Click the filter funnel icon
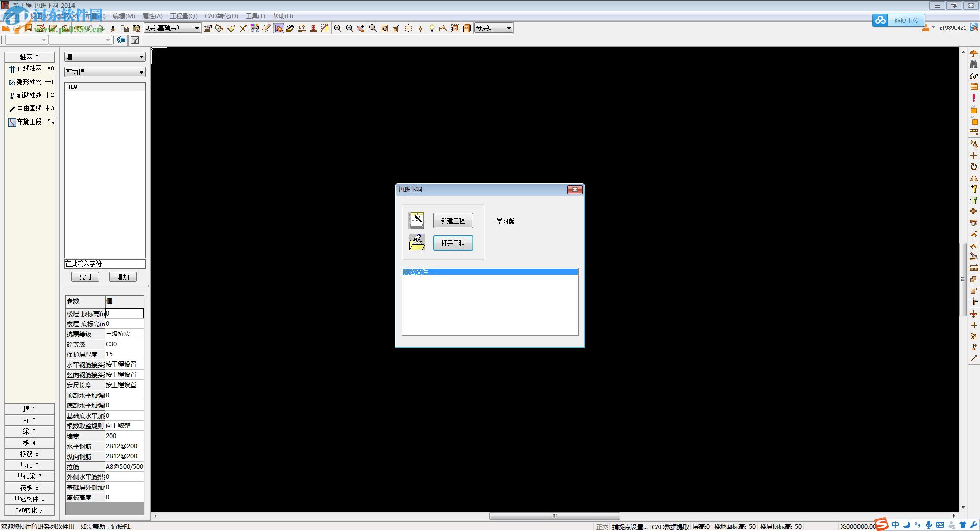The height and width of the screenshot is (531, 980). (x=135, y=40)
